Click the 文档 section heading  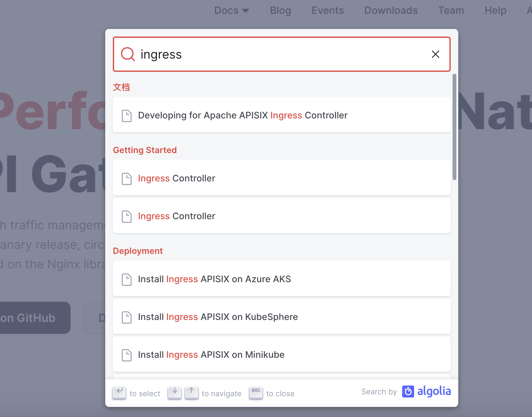(x=121, y=87)
